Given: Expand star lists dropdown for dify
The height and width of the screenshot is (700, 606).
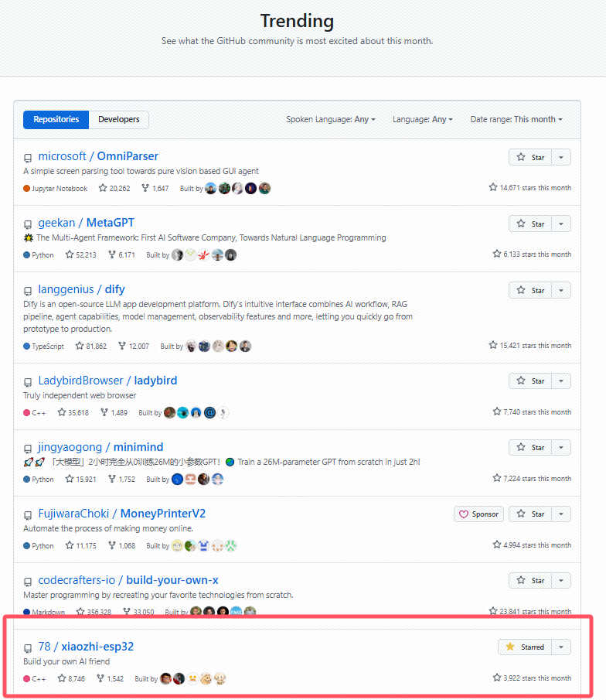Looking at the screenshot, I should click(561, 290).
